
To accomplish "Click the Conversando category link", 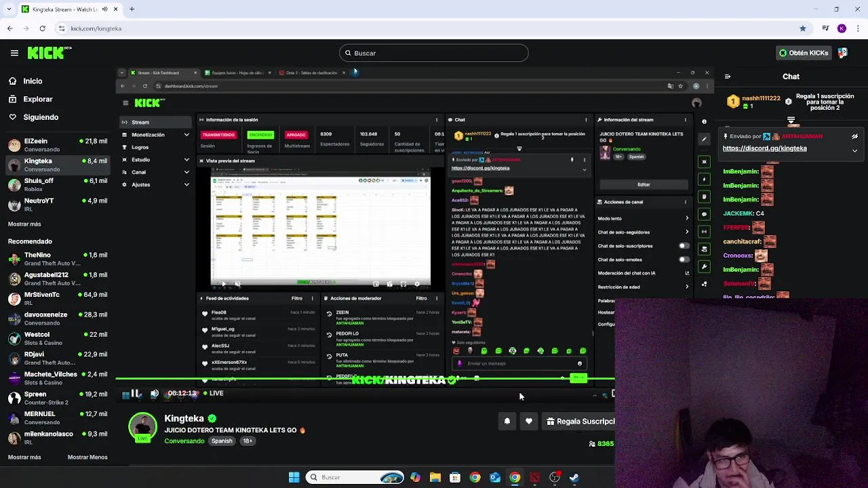I will pyautogui.click(x=184, y=441).
